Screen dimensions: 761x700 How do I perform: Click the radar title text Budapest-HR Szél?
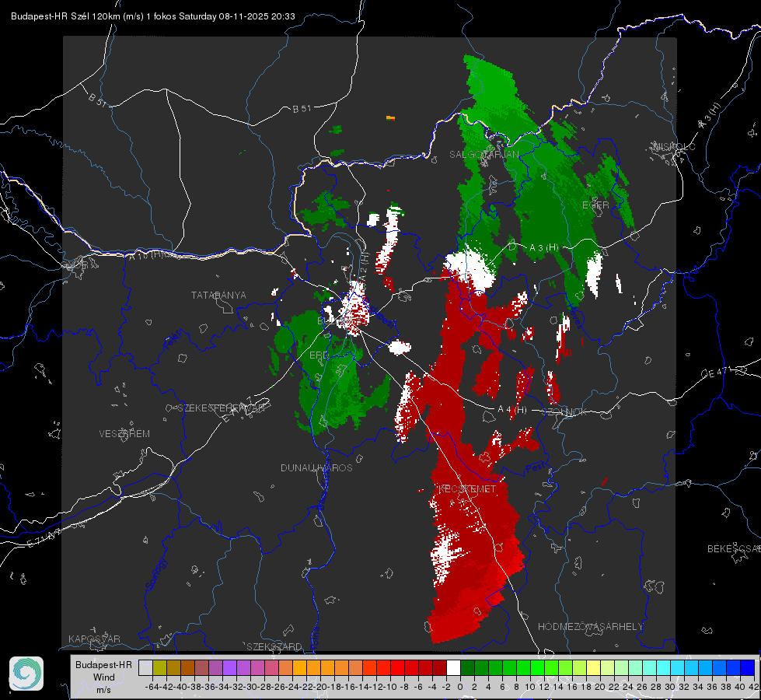[50, 16]
